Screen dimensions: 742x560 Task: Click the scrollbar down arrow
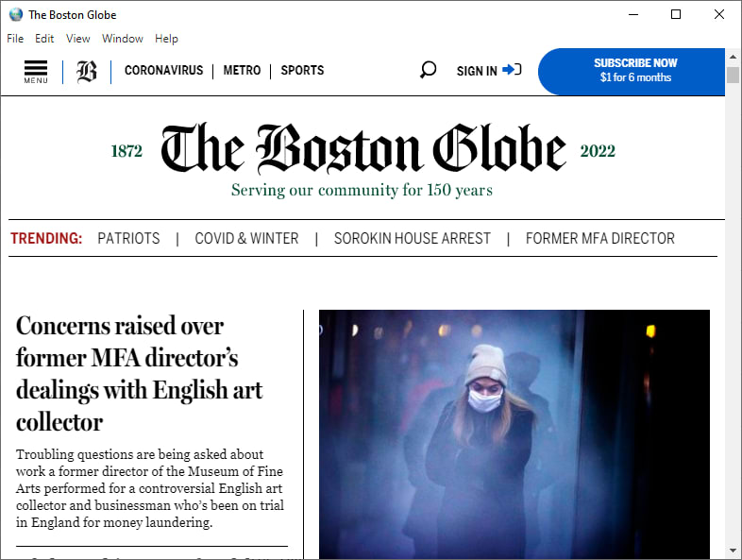[733, 551]
